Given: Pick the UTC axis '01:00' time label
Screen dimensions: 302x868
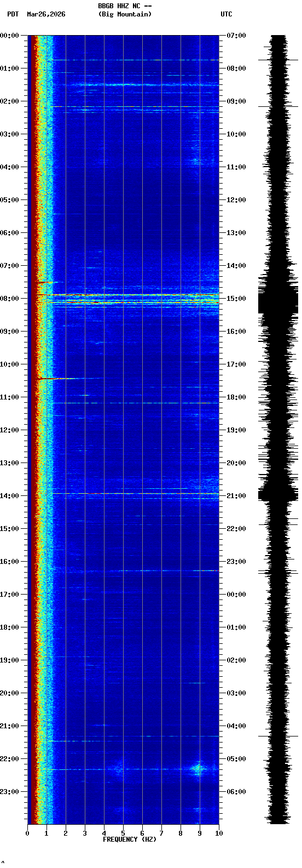Looking at the screenshot, I should (236, 627).
